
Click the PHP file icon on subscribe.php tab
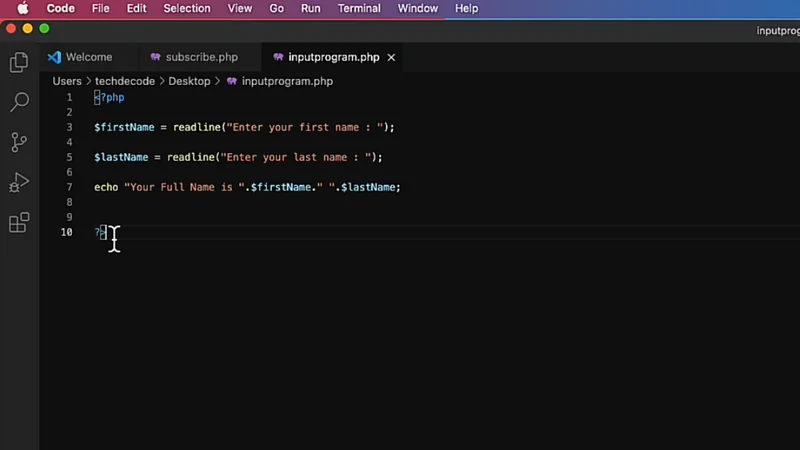coord(155,58)
